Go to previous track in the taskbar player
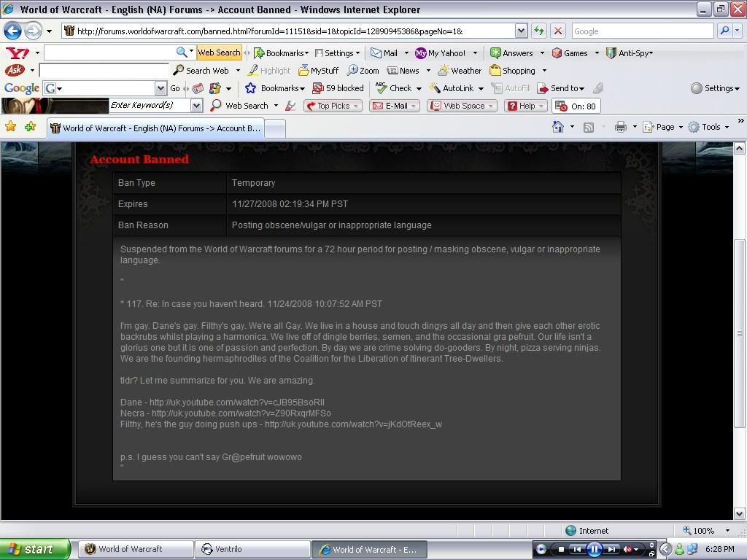747x560 pixels. click(578, 550)
